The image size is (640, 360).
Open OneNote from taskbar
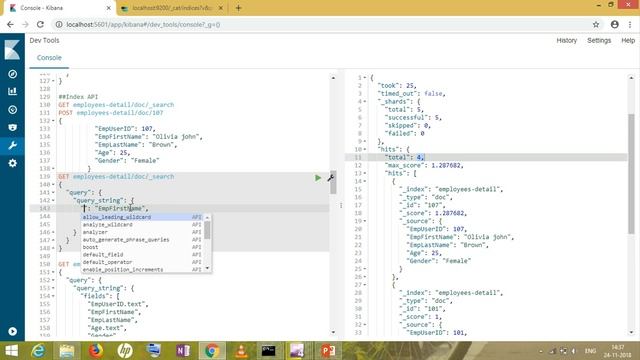tap(183, 351)
